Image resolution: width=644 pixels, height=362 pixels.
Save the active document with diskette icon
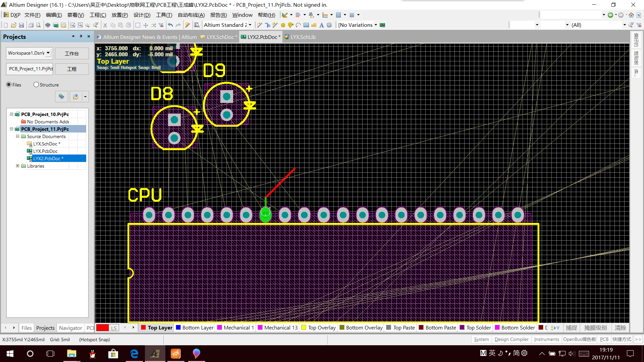click(x=21, y=25)
